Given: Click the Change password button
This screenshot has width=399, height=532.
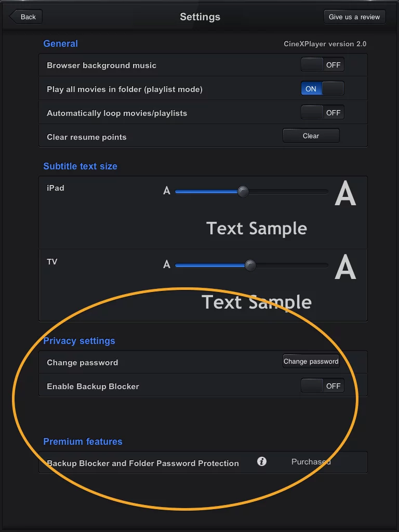Looking at the screenshot, I should [311, 362].
